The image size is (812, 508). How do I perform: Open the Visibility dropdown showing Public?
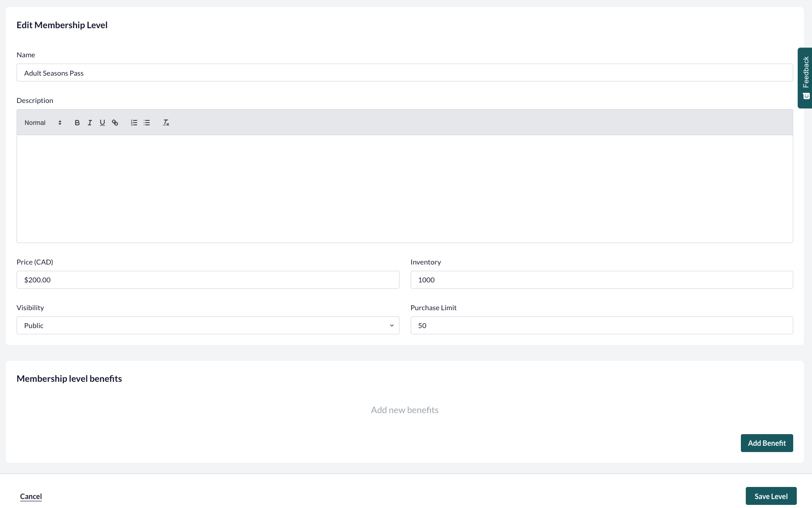coord(208,325)
